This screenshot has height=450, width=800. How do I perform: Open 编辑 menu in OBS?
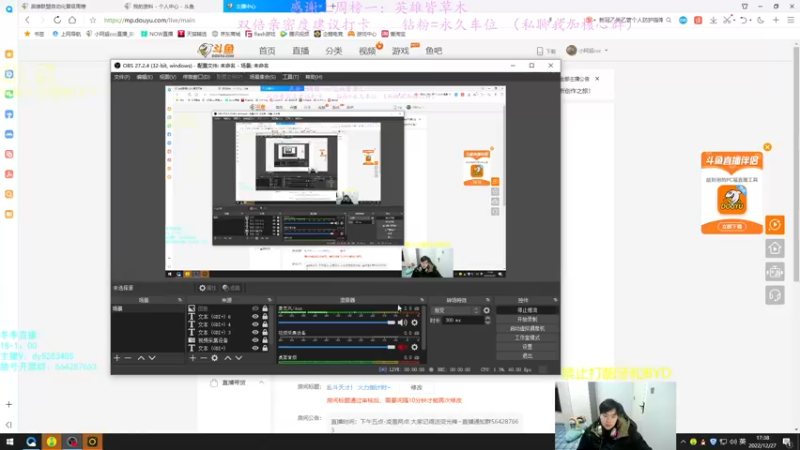coord(144,77)
